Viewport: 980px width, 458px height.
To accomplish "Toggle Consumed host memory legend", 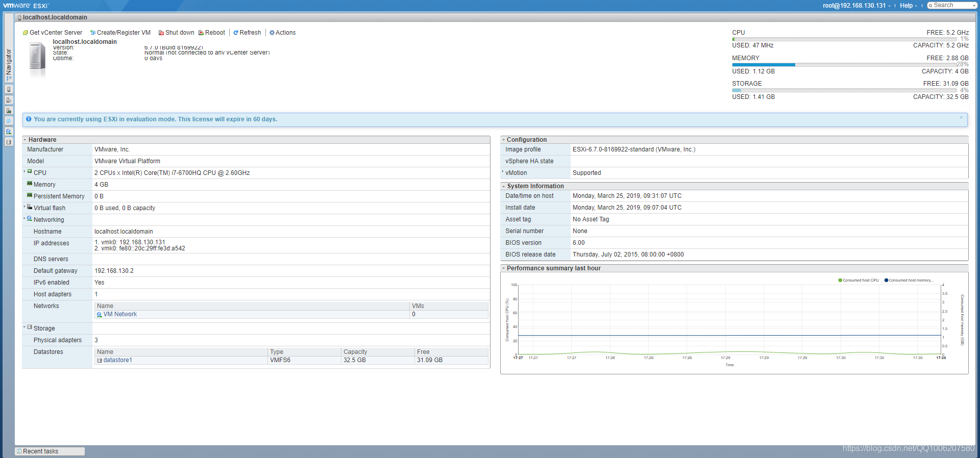I will 909,281.
